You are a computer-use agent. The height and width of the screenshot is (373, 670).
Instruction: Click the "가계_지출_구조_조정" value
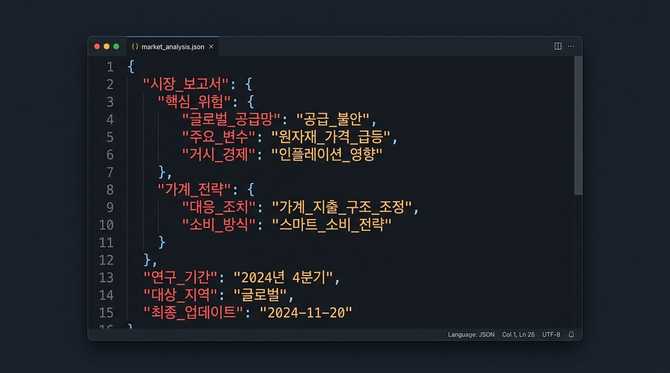pos(342,207)
